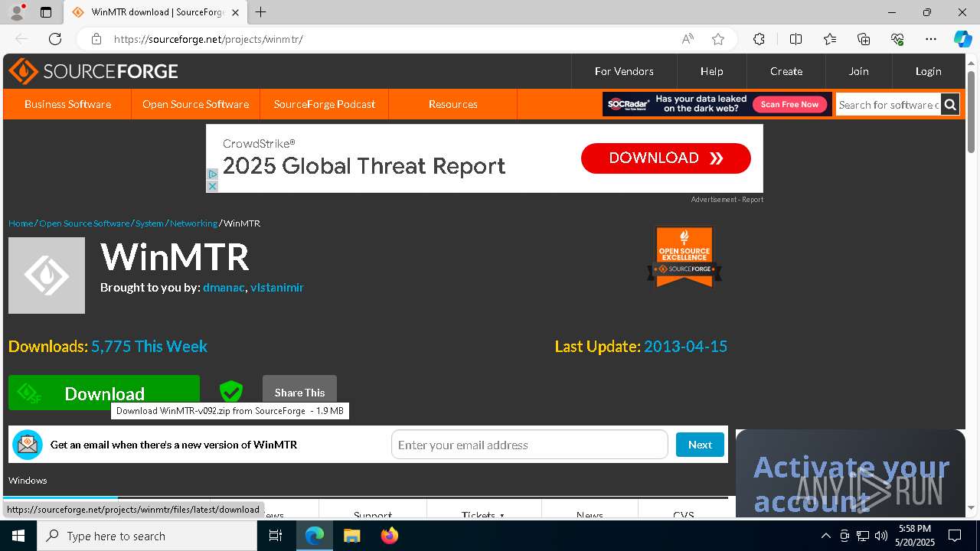Close the WinMTR download tab
Viewport: 980px width, 551px height.
point(235,12)
